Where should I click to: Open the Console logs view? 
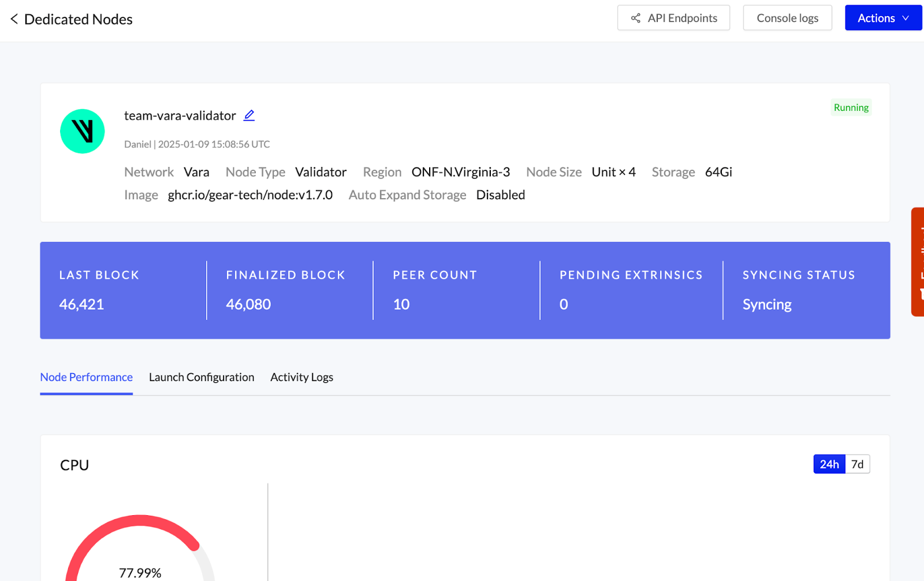pyautogui.click(x=787, y=18)
